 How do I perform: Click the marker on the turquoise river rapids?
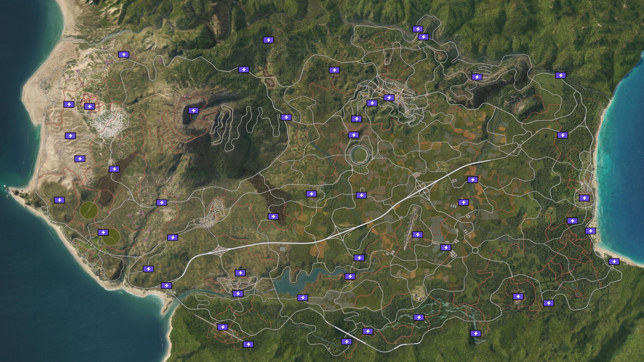point(418,318)
